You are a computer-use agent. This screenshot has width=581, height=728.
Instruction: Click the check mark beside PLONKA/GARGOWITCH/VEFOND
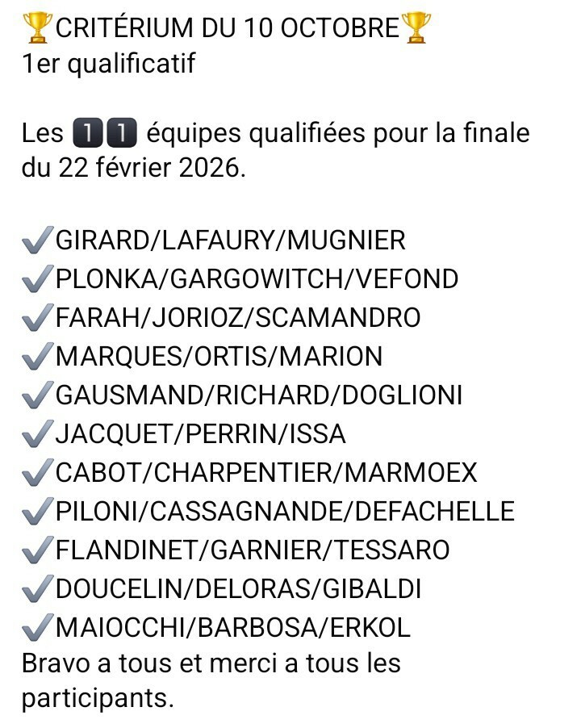tap(37, 279)
